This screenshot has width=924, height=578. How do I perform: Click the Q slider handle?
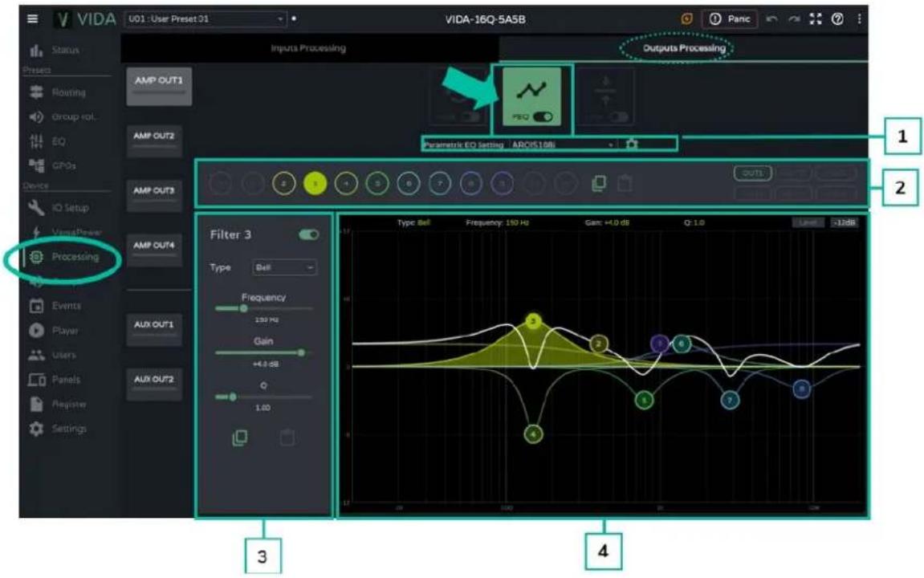click(233, 397)
